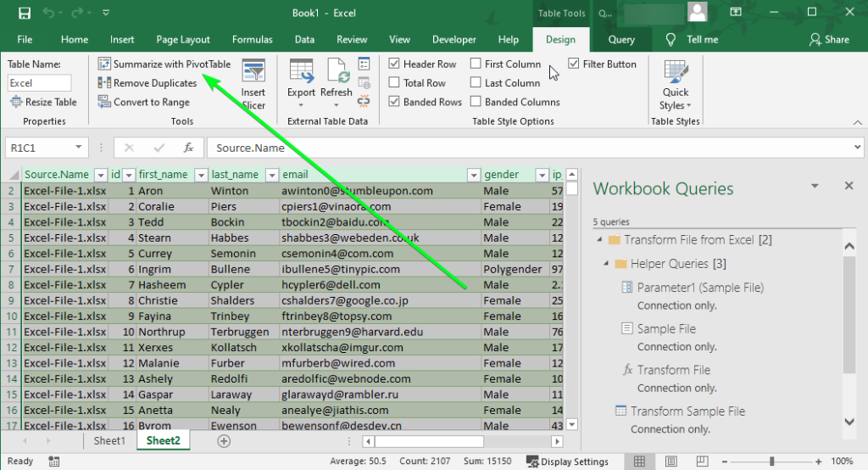868x470 pixels.
Task: Open Workbook Queries pane options arrow
Action: coord(815,187)
